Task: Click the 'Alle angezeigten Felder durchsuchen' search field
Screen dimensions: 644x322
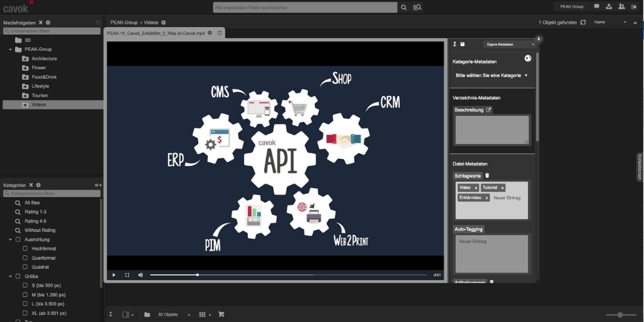Action: (305, 7)
